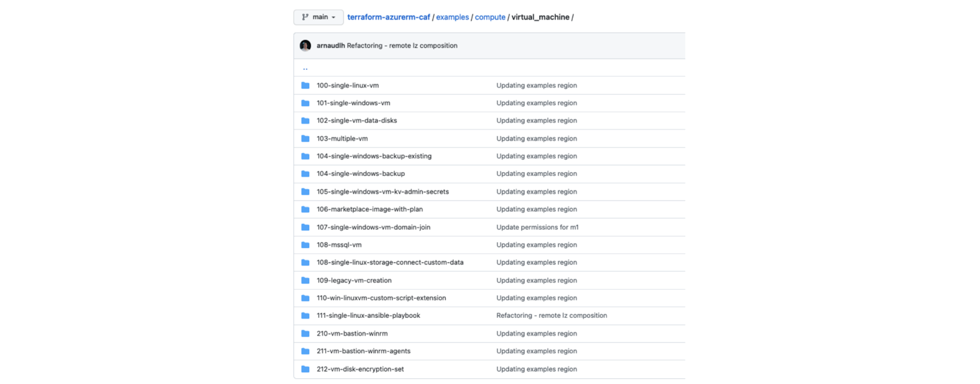The image size is (980, 384).
Task: Open the compute breadcrumb link
Action: click(x=490, y=17)
